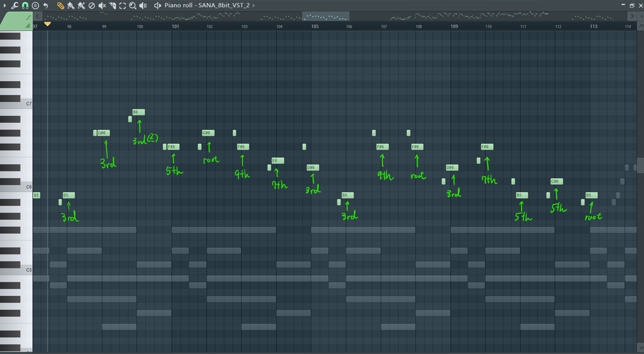644x354 pixels.
Task: Toggle the slide note switch
Action: [x=28, y=17]
